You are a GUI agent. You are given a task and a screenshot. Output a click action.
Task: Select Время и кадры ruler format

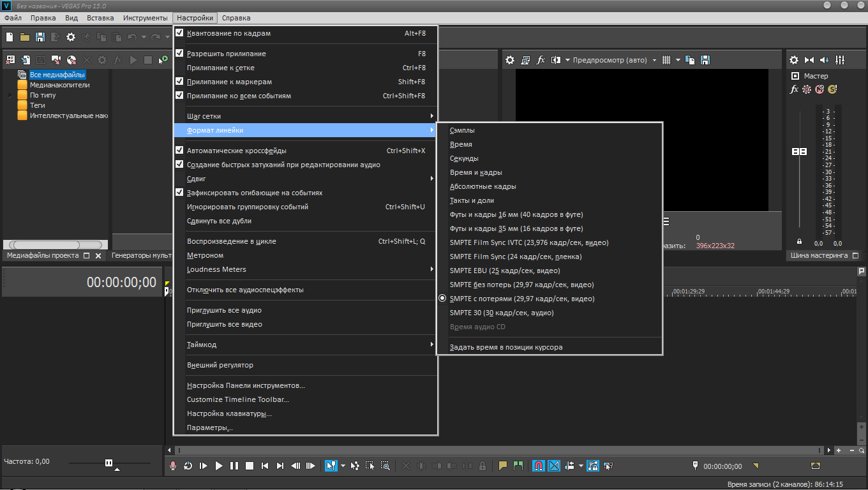click(550, 172)
